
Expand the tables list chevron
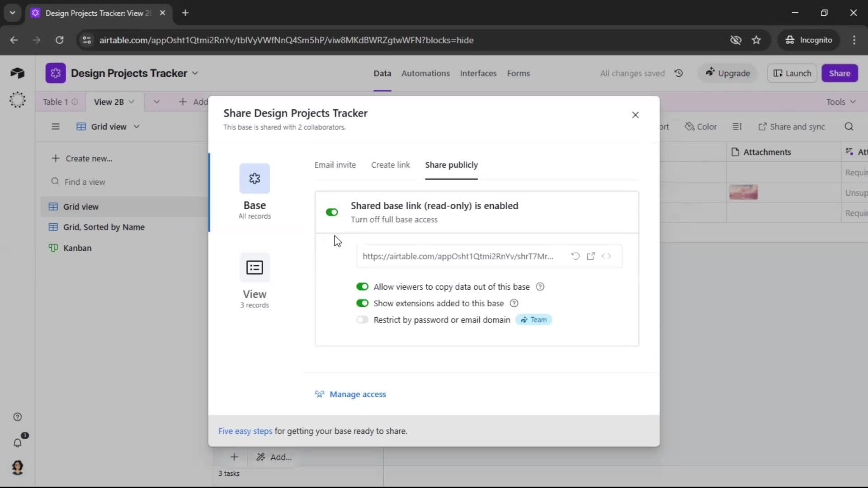tap(156, 102)
